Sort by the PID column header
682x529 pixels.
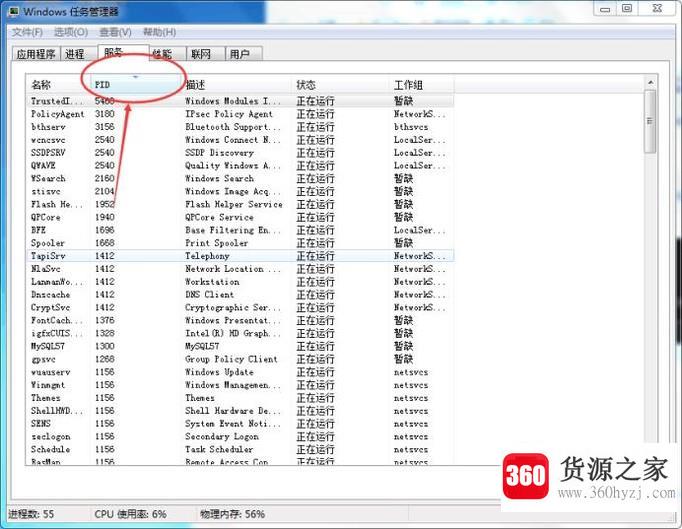(137, 85)
